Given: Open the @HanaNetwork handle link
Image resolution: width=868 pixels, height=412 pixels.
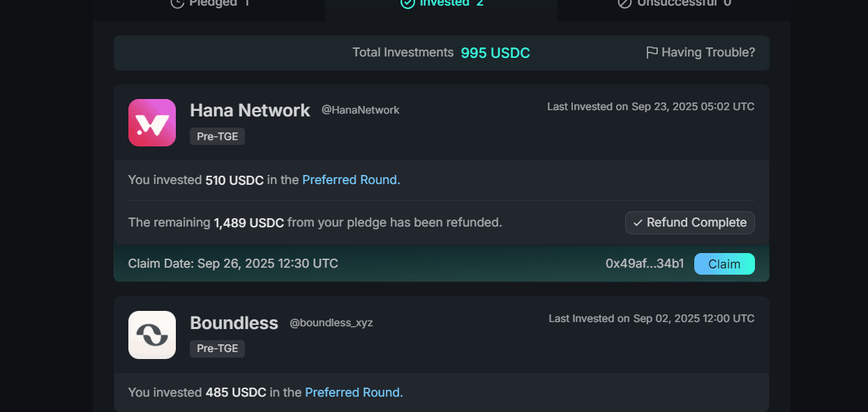Looking at the screenshot, I should (x=360, y=110).
